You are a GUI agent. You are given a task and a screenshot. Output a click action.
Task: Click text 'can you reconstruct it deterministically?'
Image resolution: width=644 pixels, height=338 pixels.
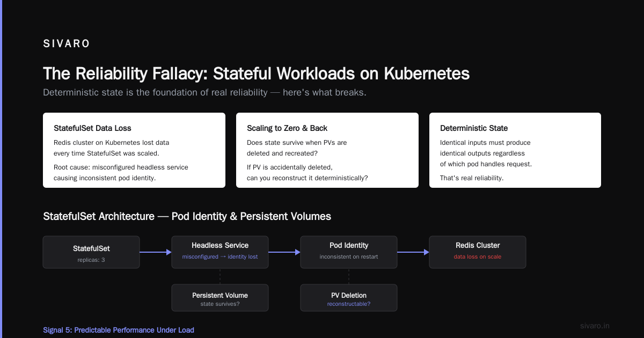pos(308,178)
